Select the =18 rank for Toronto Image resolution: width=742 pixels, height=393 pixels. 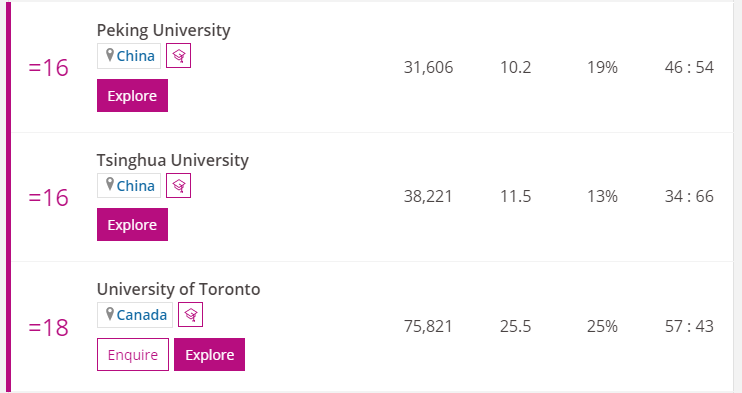point(48,327)
